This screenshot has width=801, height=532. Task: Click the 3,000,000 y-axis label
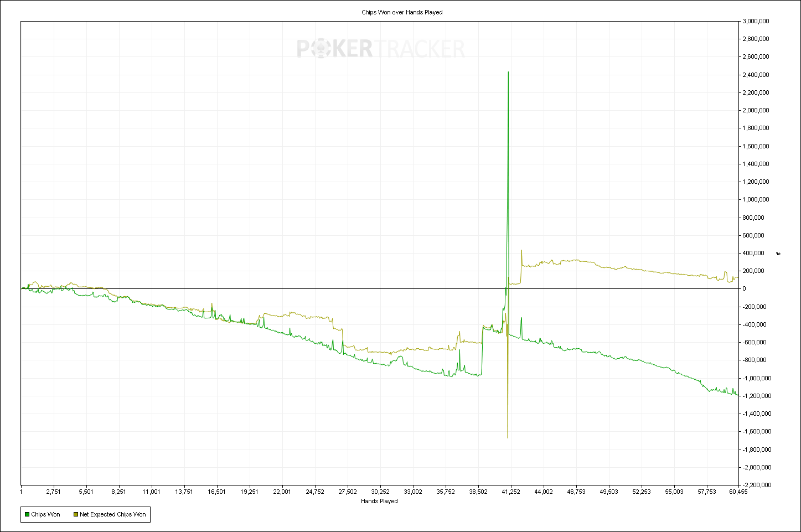click(756, 21)
